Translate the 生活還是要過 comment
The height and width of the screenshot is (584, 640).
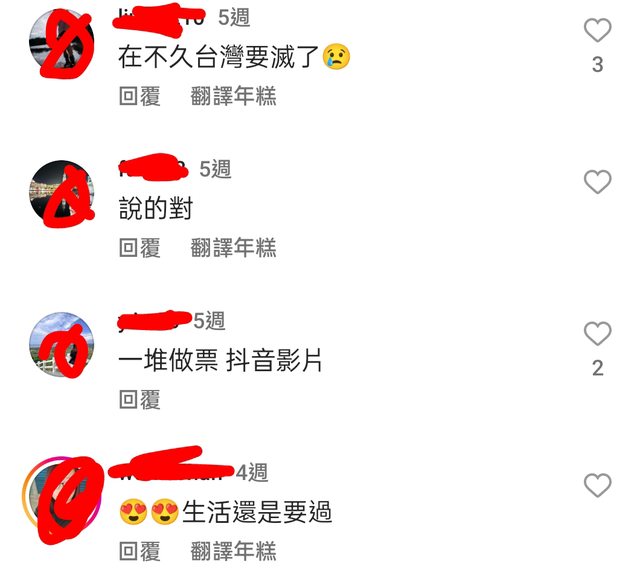point(233,552)
